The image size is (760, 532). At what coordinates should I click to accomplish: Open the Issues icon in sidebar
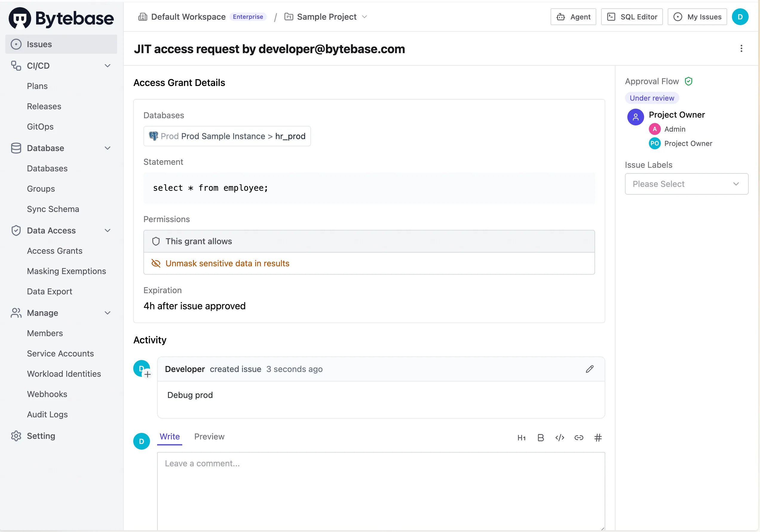click(16, 44)
